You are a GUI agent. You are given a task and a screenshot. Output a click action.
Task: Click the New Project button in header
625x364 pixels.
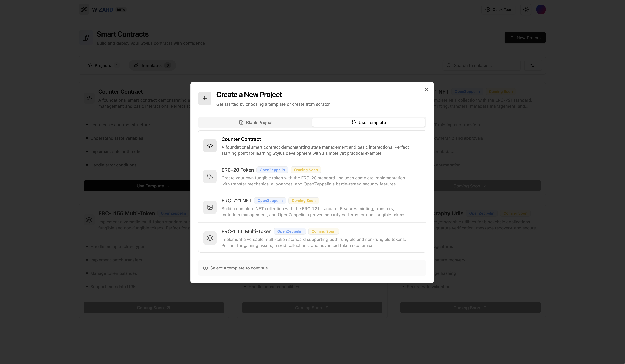click(x=525, y=38)
